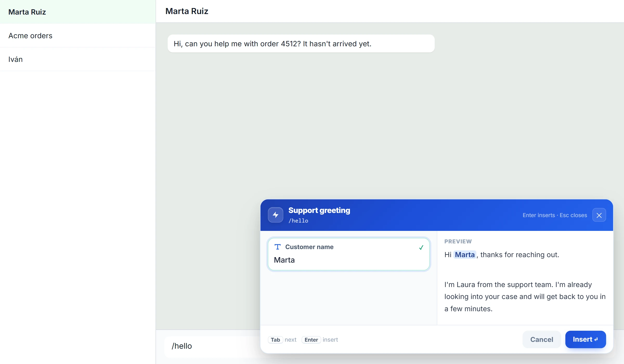Screen dimensions: 624x364
Task: Click the text type icon beside Customer name
Action: click(277, 247)
